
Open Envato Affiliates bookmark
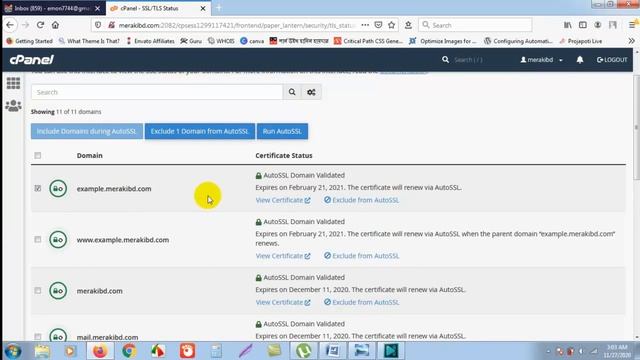(x=150, y=41)
